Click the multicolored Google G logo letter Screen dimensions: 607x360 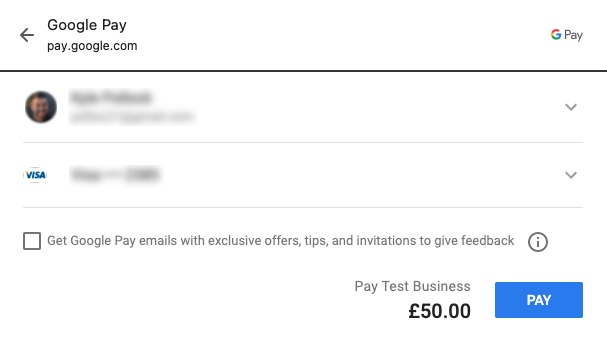pyautogui.click(x=556, y=34)
